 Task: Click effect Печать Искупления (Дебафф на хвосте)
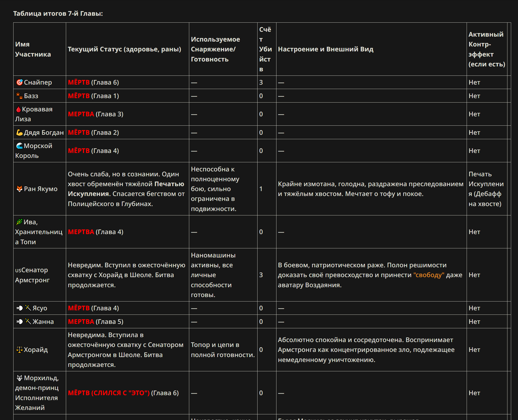[486, 189]
